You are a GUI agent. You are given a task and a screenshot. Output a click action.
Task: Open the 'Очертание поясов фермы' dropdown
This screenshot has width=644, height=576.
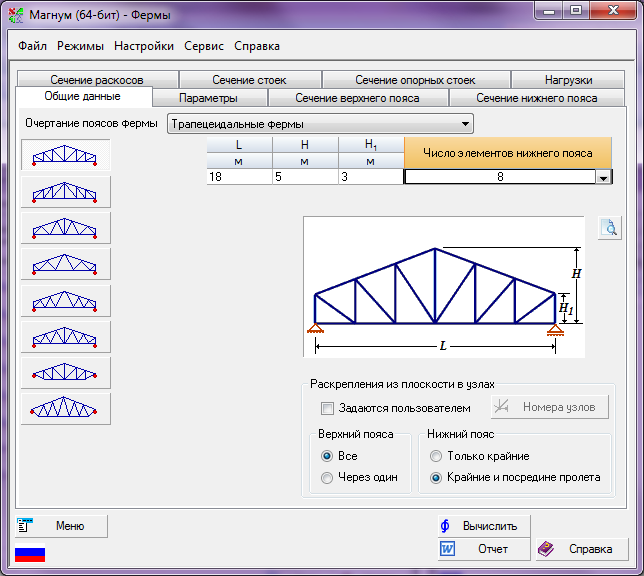coord(466,125)
